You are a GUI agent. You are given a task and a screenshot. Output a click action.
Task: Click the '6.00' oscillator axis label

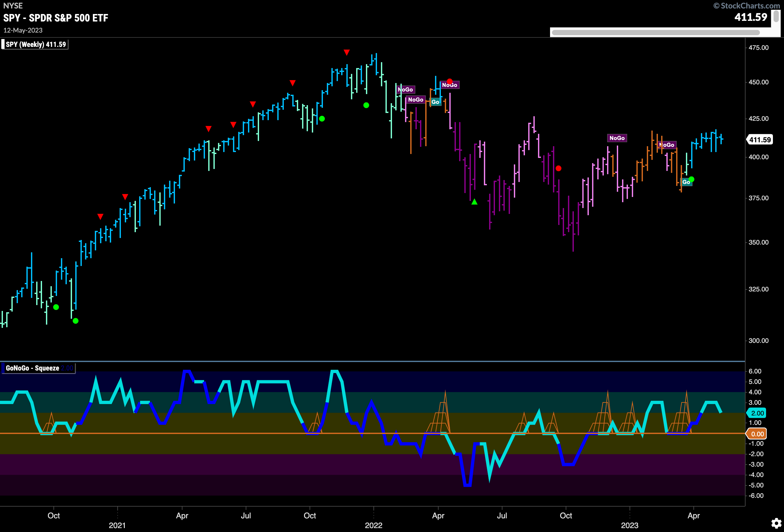click(x=755, y=371)
